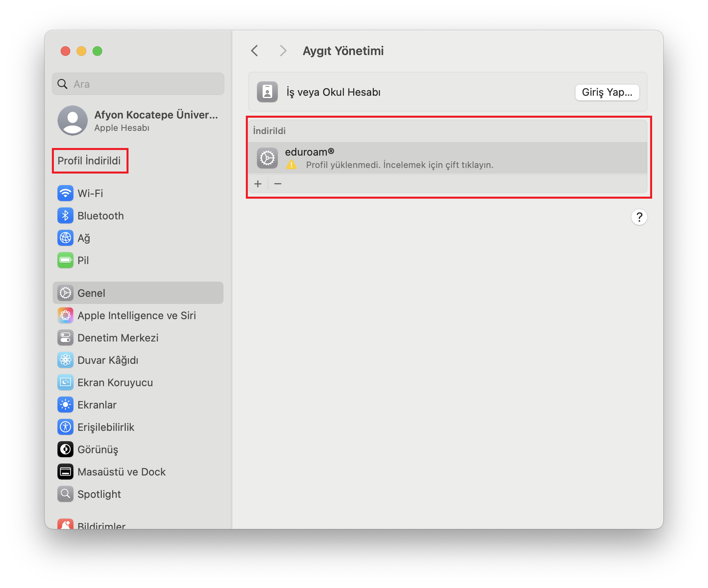Open Erişilebilirlik accessibility settings

tap(105, 427)
